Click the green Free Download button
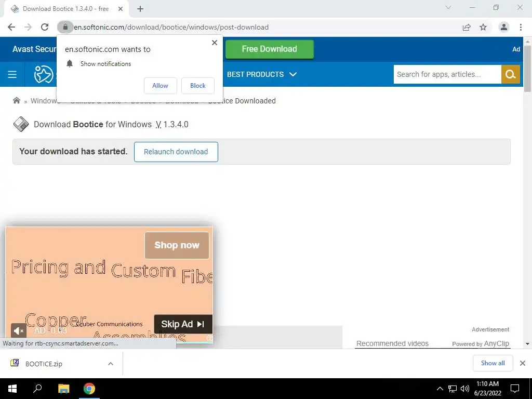Screen dimensions: 532x399 pos(270,49)
